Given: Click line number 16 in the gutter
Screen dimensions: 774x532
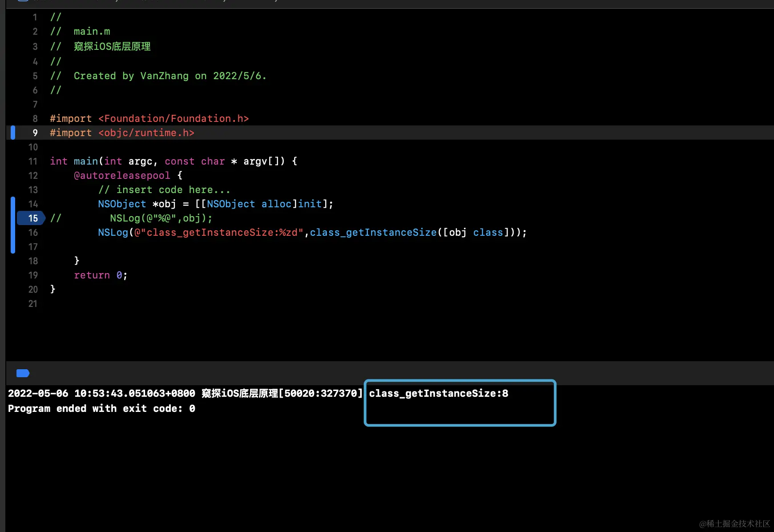Looking at the screenshot, I should coord(33,232).
